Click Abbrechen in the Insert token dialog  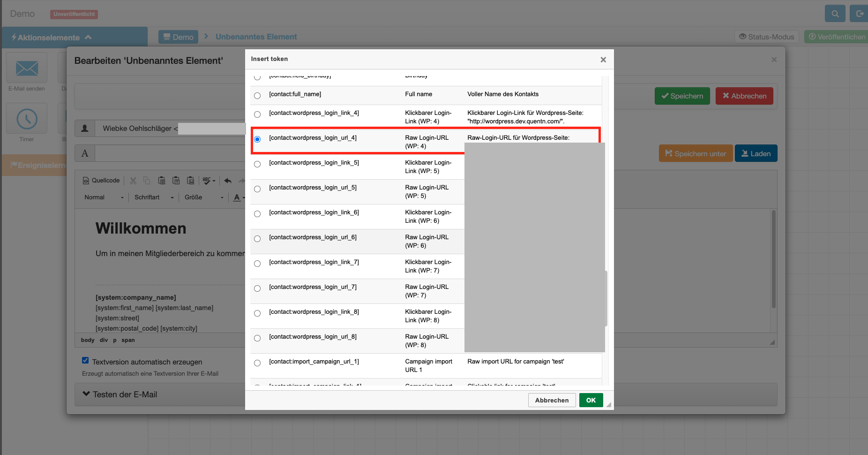point(552,400)
